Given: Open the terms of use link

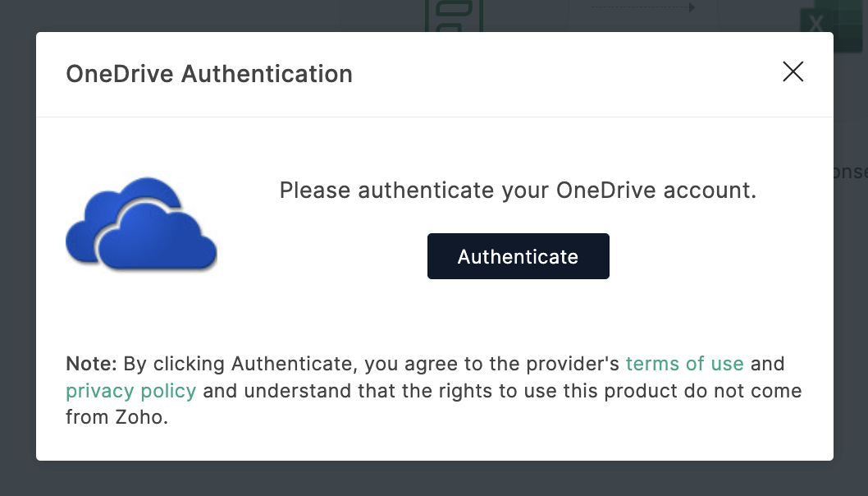Looking at the screenshot, I should [x=685, y=364].
